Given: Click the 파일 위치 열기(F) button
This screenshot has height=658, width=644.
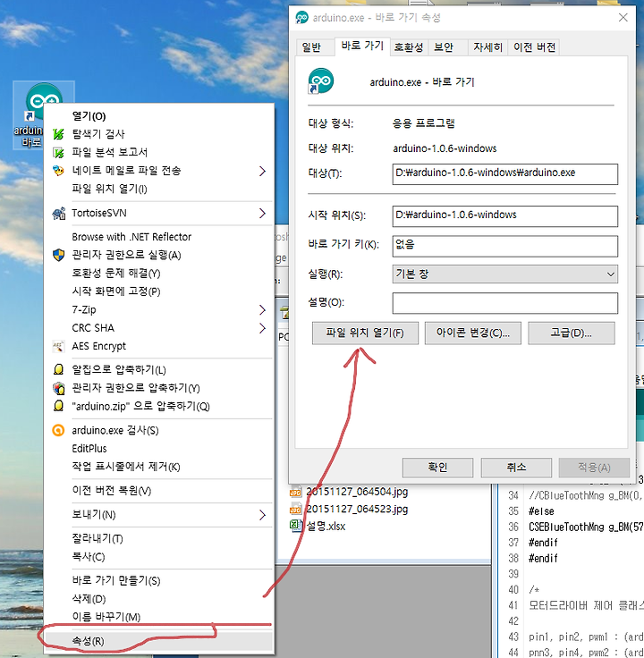Looking at the screenshot, I should coord(365,333).
